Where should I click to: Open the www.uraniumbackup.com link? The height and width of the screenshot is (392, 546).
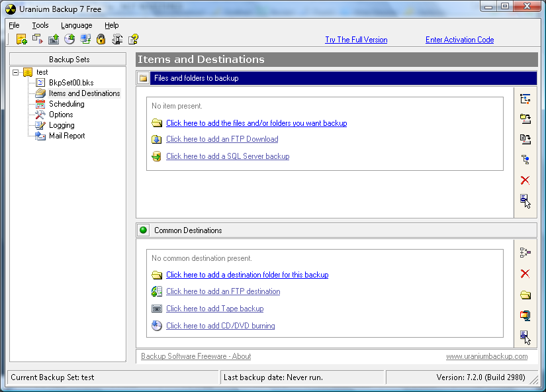tap(487, 356)
